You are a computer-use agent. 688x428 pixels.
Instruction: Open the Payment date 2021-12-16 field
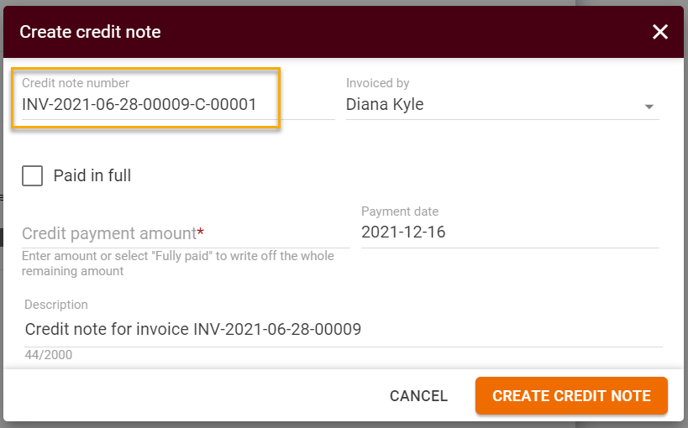510,232
